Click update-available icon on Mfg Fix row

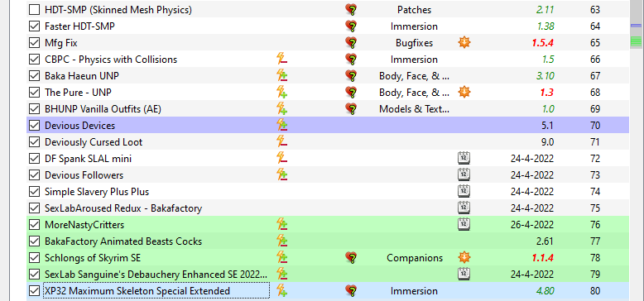tap(464, 43)
